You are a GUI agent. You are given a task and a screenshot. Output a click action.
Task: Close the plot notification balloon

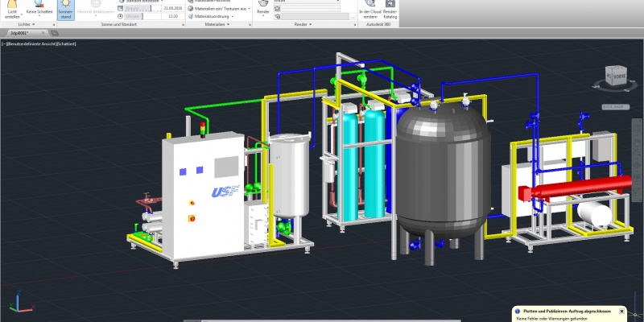coord(621,311)
